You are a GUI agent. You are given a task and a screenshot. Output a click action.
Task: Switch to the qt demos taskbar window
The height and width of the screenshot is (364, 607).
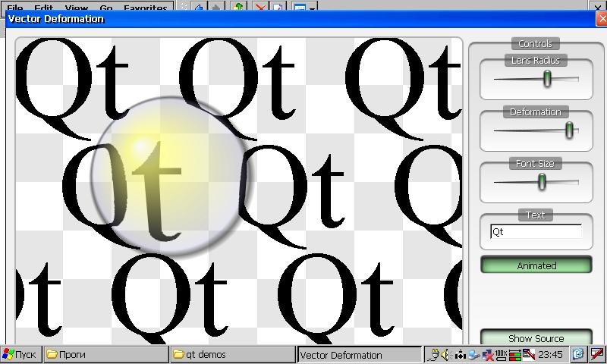(x=233, y=354)
